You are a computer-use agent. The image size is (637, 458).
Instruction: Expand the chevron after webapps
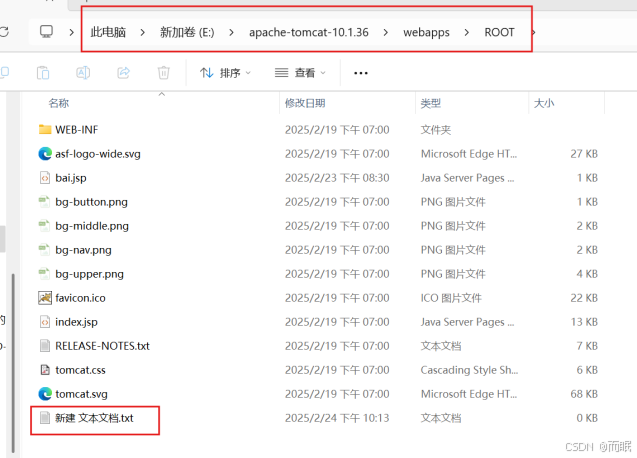(466, 32)
